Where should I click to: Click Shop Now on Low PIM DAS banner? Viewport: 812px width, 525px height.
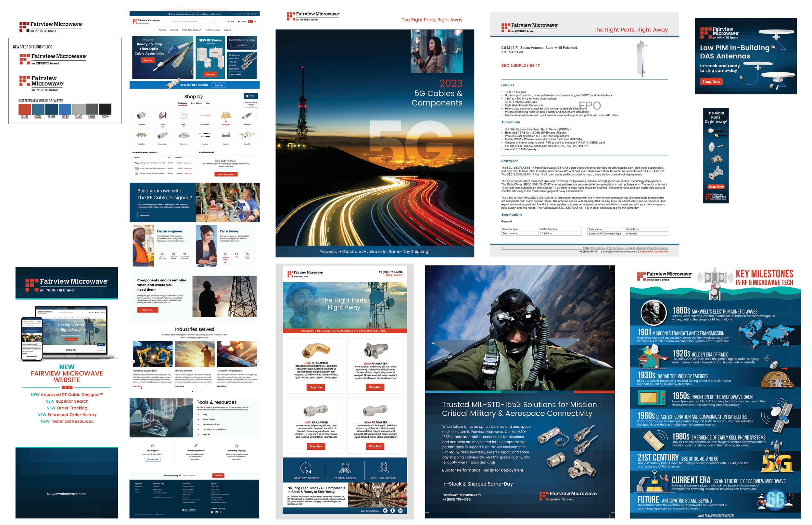[x=711, y=81]
